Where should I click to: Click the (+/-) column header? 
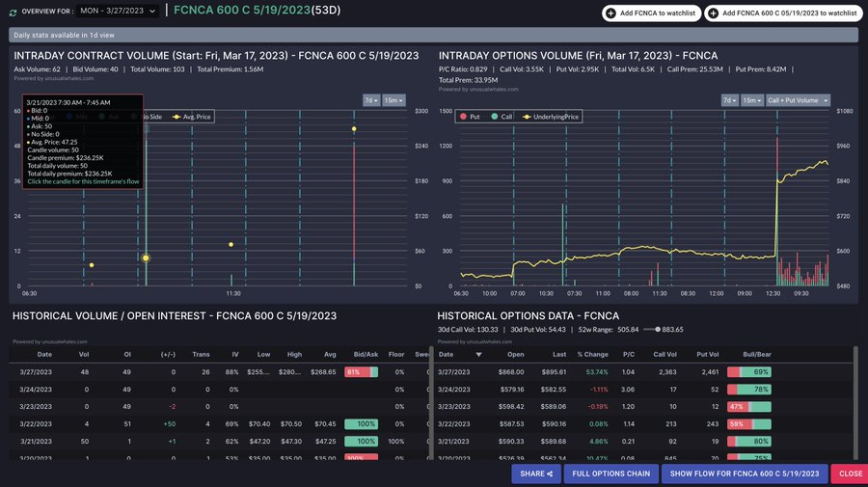[x=168, y=354]
